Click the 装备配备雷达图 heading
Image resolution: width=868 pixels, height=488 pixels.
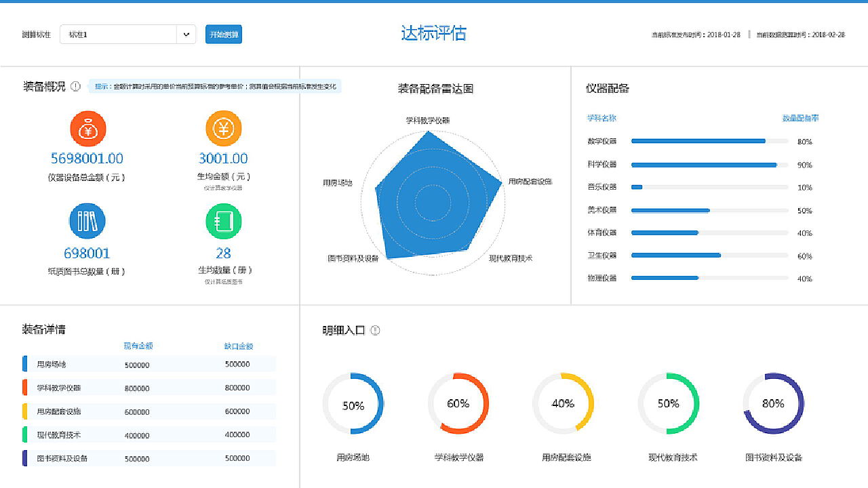point(435,88)
